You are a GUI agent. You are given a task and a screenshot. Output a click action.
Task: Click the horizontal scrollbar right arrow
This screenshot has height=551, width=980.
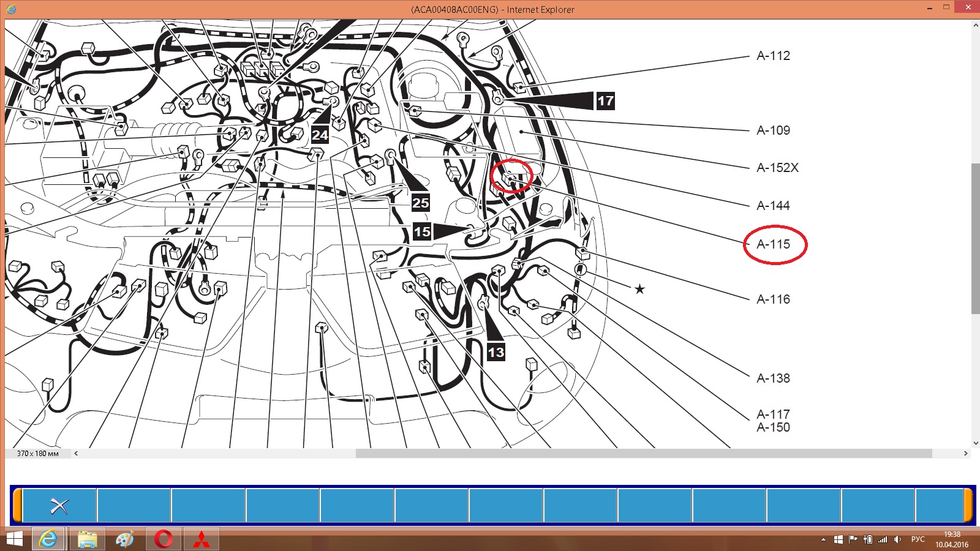pos(966,454)
